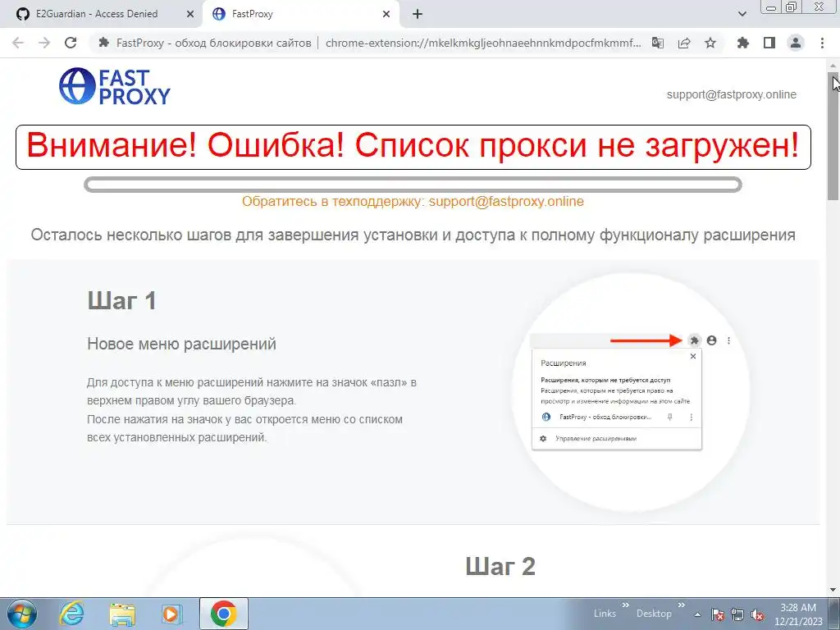Select the FastProxy tab

[300, 15]
